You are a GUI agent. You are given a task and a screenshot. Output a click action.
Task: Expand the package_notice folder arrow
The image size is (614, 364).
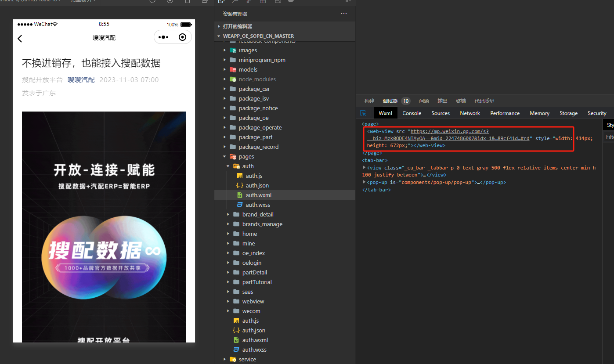tap(225, 108)
